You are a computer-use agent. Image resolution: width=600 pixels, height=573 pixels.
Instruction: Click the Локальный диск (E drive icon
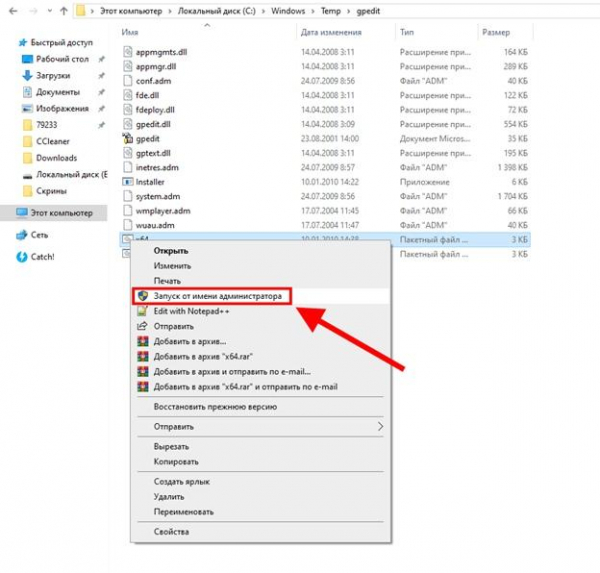(x=27, y=176)
